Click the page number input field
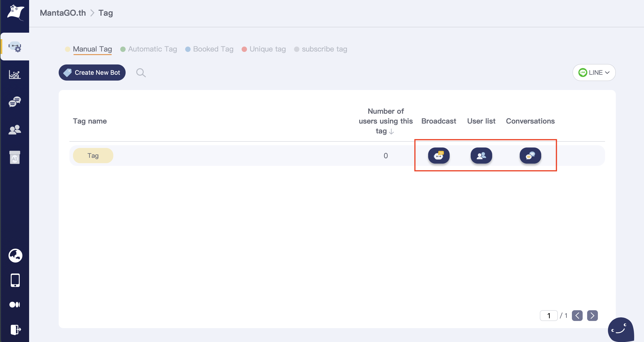Image resolution: width=644 pixels, height=342 pixels. (549, 316)
